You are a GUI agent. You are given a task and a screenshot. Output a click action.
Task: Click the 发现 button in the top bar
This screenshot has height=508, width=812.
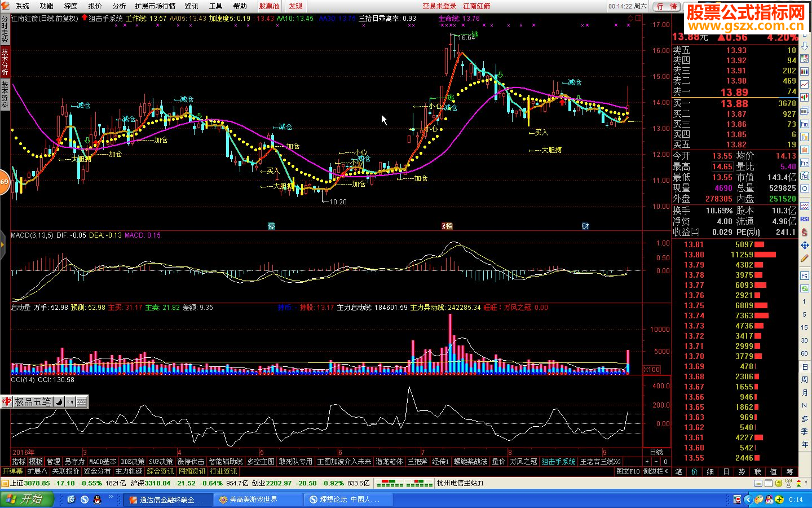[x=295, y=6]
